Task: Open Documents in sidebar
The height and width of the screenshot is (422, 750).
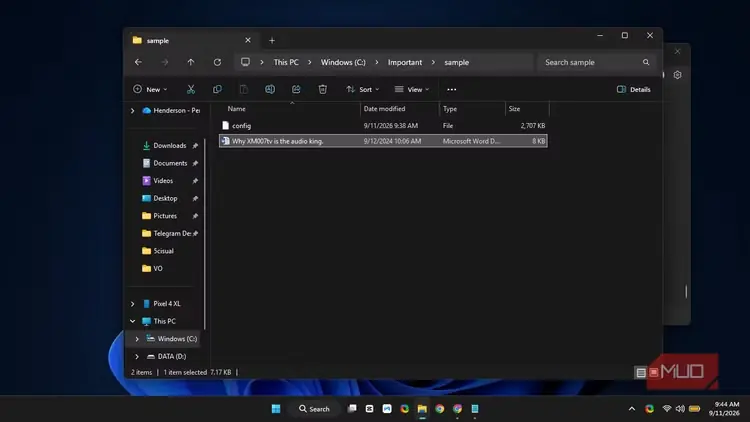Action: (x=170, y=163)
